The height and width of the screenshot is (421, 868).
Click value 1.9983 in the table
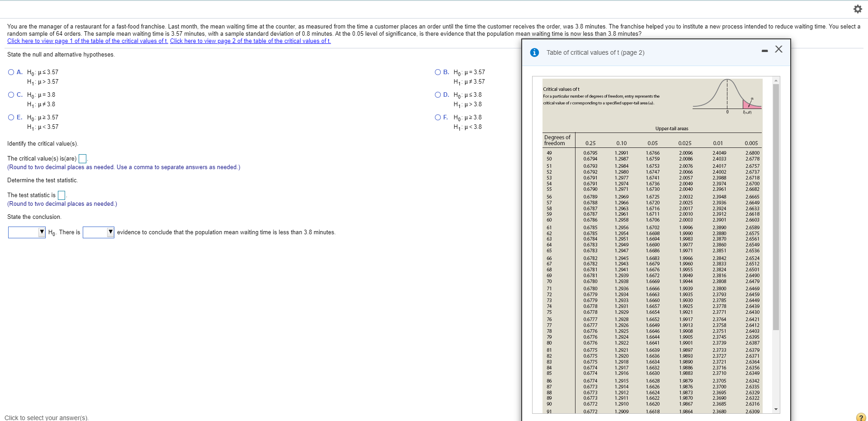[686, 239]
